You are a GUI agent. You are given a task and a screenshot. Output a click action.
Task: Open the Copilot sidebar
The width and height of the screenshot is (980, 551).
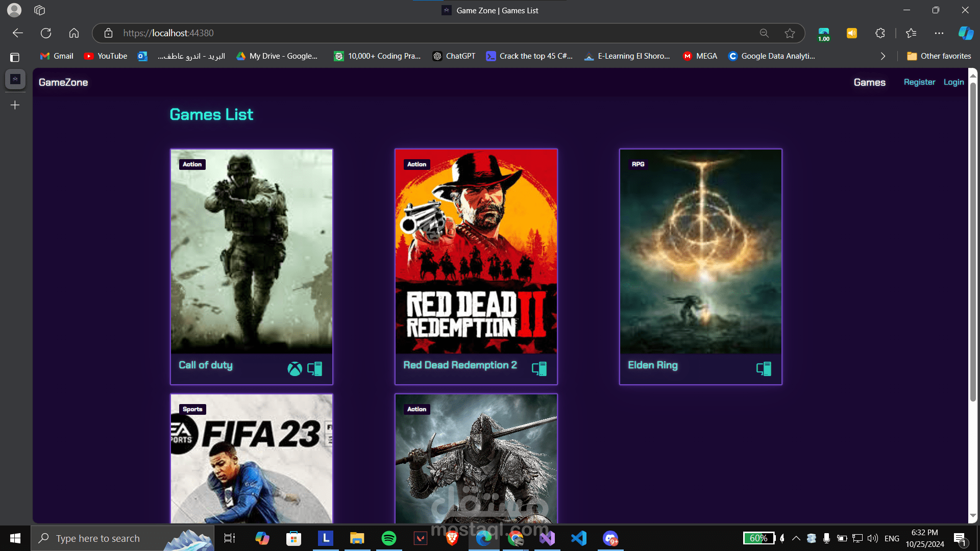click(x=966, y=33)
